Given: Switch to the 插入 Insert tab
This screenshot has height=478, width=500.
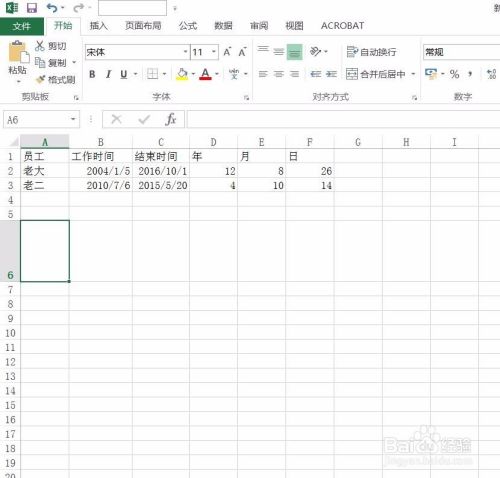Looking at the screenshot, I should [x=99, y=26].
